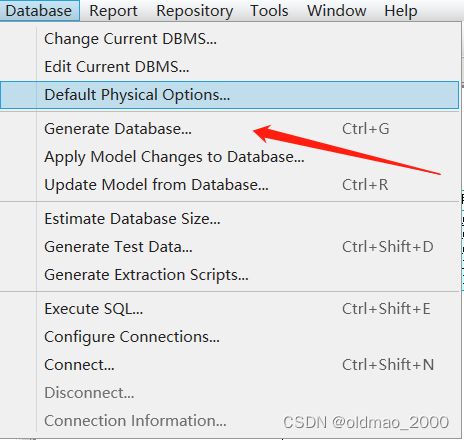Choose Apply Model Changes to Database
Viewport: 464px width, 440px height.
coord(230,157)
